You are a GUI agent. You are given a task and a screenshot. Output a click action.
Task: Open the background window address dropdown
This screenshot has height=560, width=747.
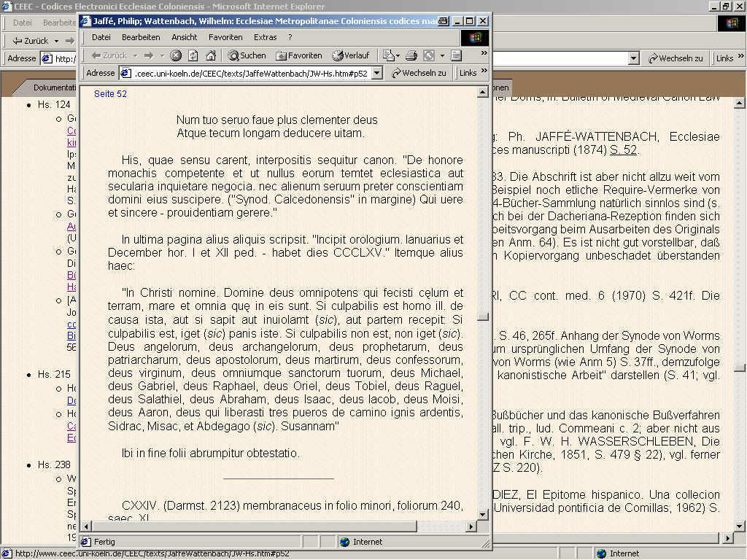[633, 58]
